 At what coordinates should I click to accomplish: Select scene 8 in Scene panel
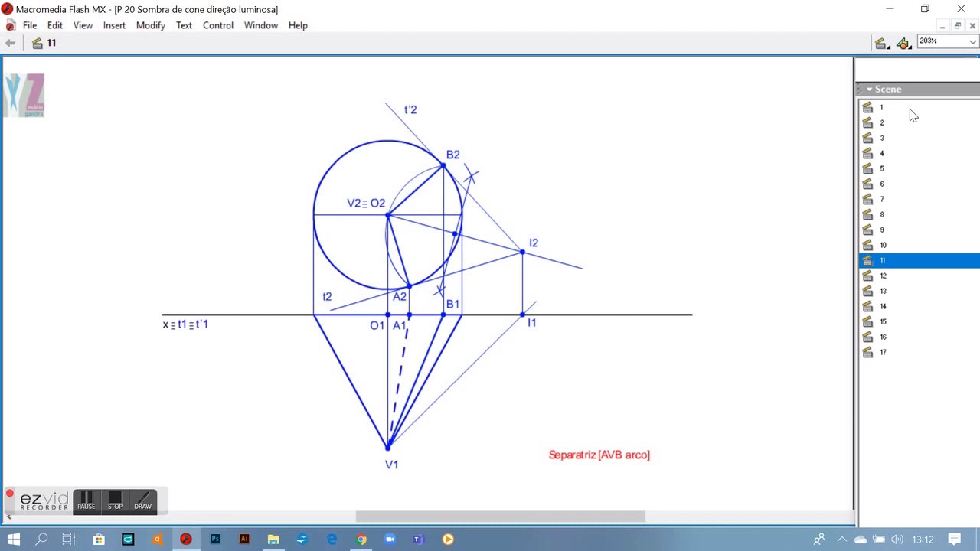[919, 215]
